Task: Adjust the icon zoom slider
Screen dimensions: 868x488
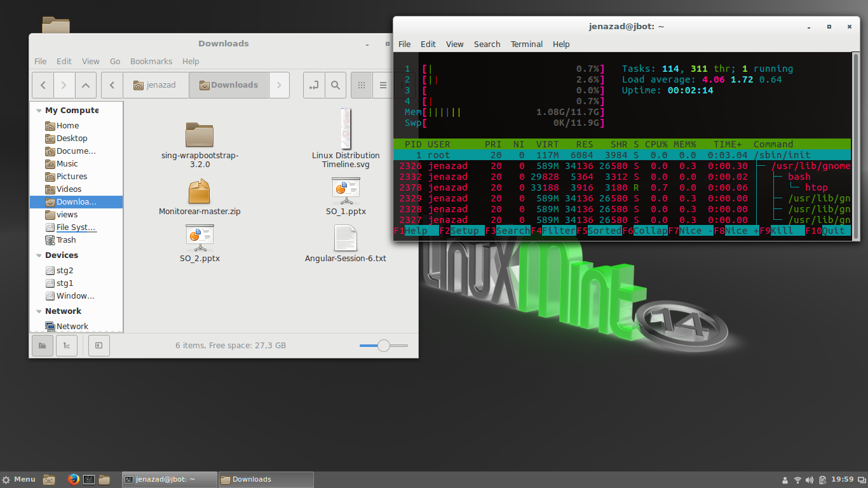Action: tap(383, 346)
